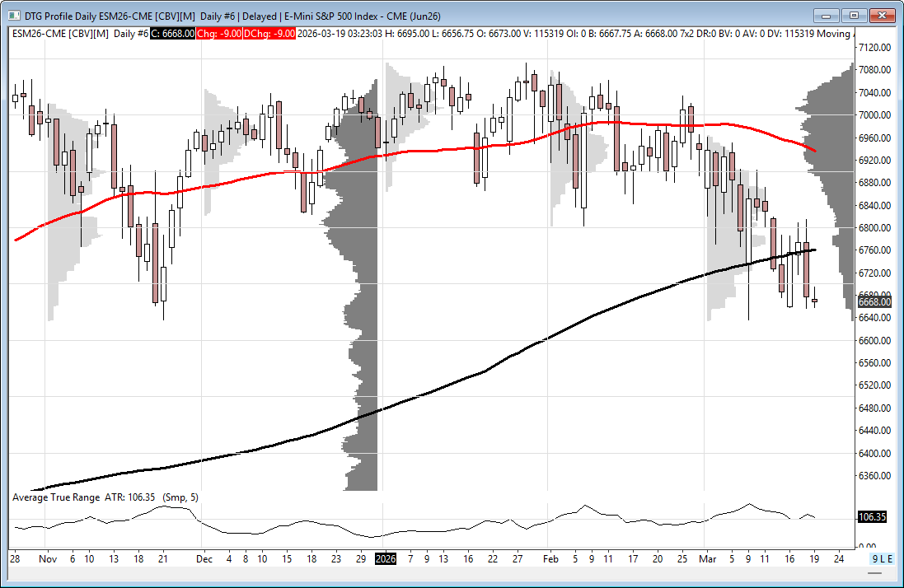Click the 7000.00 level on price axis
Screen dimensions: 904x588
coord(874,115)
